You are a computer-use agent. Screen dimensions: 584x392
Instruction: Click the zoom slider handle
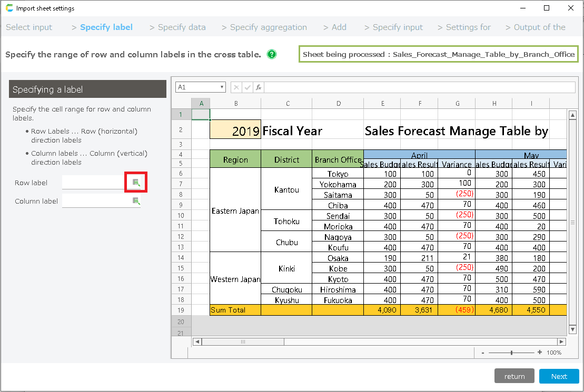click(511, 353)
